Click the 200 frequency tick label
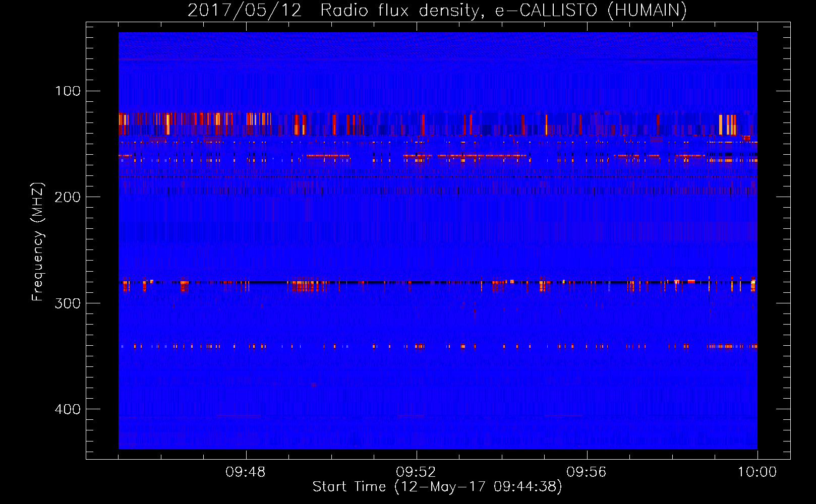Viewport: 816px width, 504px height. pyautogui.click(x=68, y=197)
